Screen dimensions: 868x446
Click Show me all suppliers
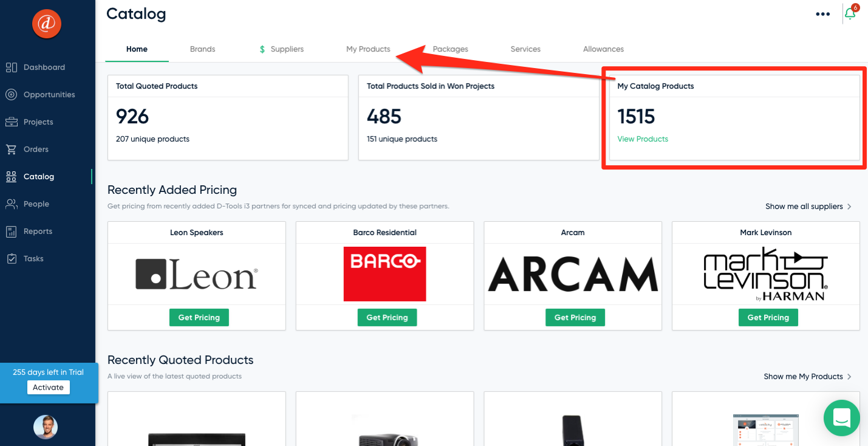click(x=804, y=207)
